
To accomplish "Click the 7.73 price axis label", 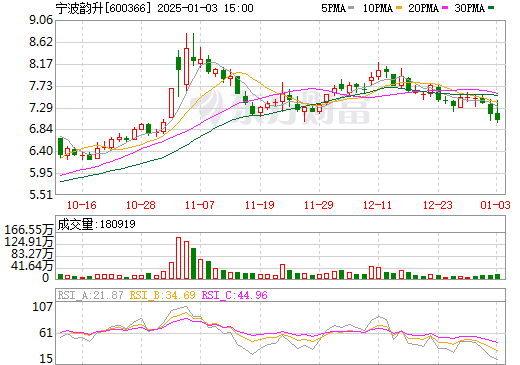I will tap(41, 86).
